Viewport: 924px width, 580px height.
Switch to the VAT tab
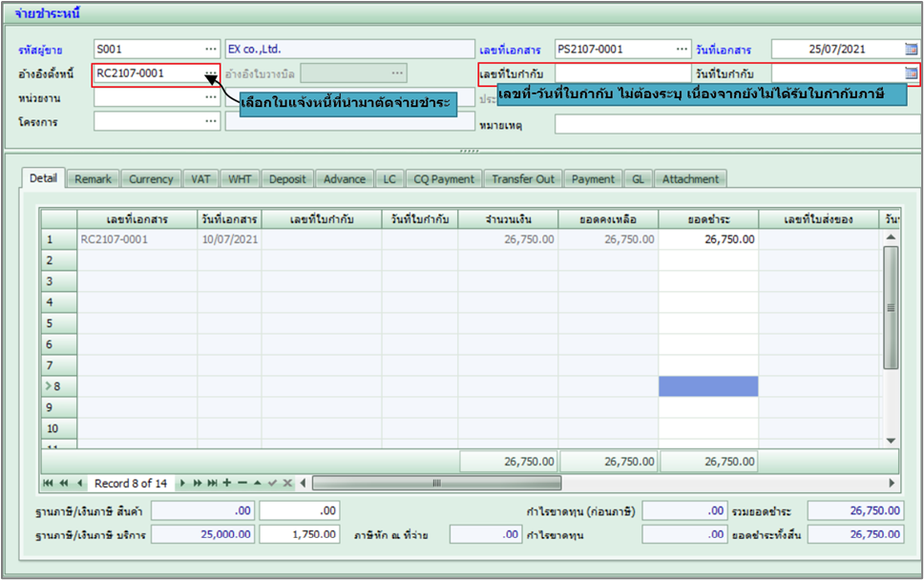click(200, 179)
